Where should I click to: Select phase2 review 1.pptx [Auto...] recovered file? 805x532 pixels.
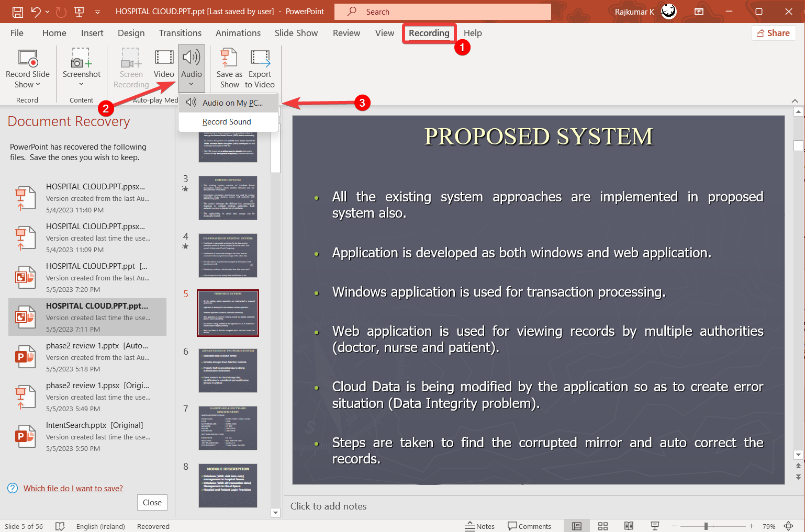[87, 357]
